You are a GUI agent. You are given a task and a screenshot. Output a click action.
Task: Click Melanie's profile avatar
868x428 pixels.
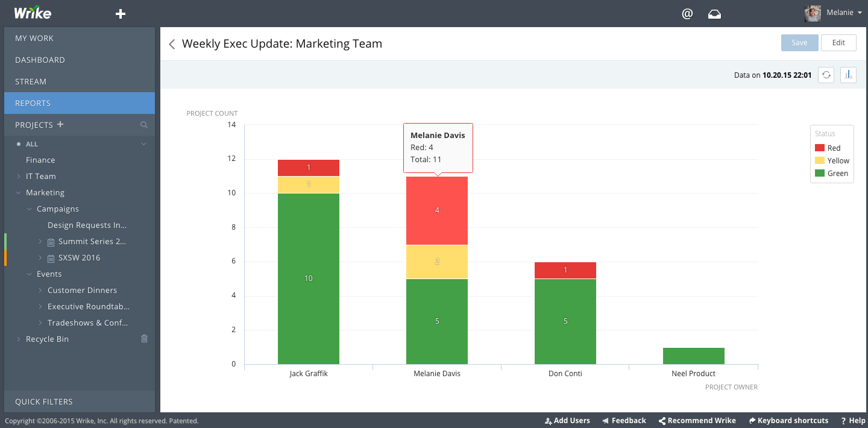pos(813,13)
